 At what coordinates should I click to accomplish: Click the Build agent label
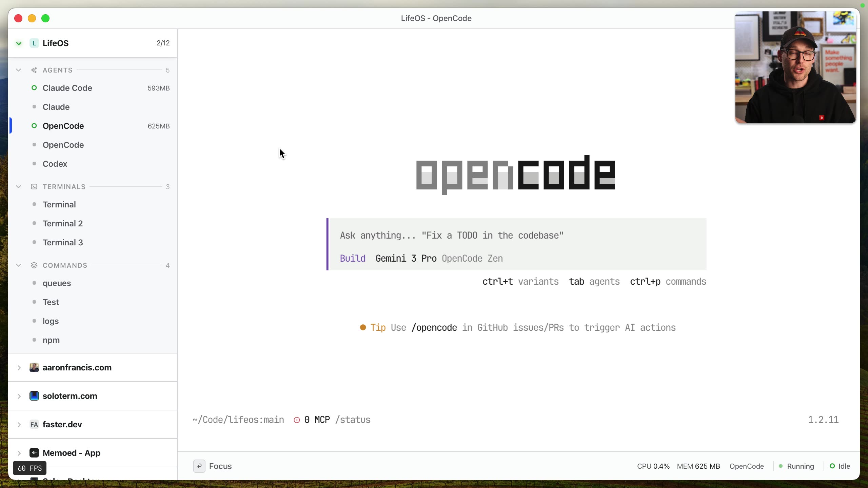coord(353,258)
